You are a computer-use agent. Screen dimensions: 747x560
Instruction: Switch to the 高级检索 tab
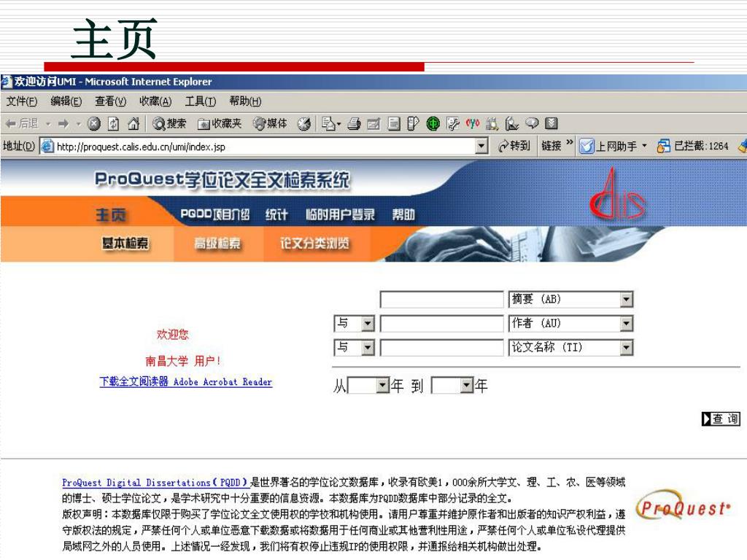pos(217,244)
